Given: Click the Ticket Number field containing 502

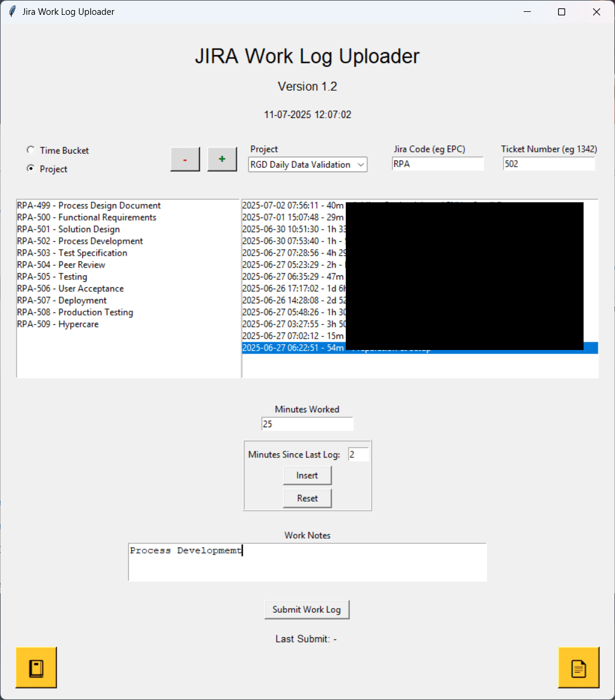Looking at the screenshot, I should pyautogui.click(x=548, y=164).
